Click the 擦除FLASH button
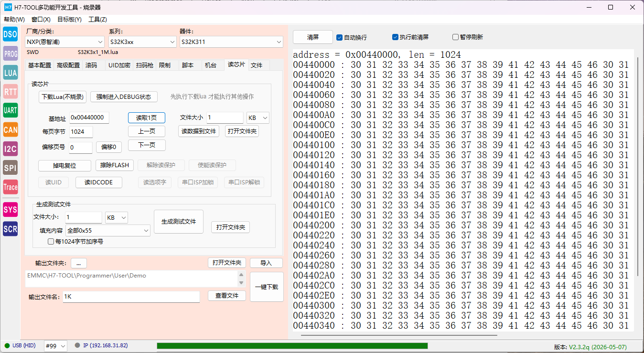Image resolution: width=644 pixels, height=353 pixels. pos(115,165)
